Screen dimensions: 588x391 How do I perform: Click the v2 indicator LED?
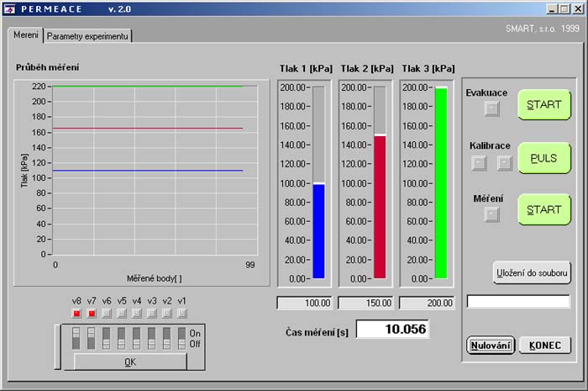pyautogui.click(x=167, y=314)
